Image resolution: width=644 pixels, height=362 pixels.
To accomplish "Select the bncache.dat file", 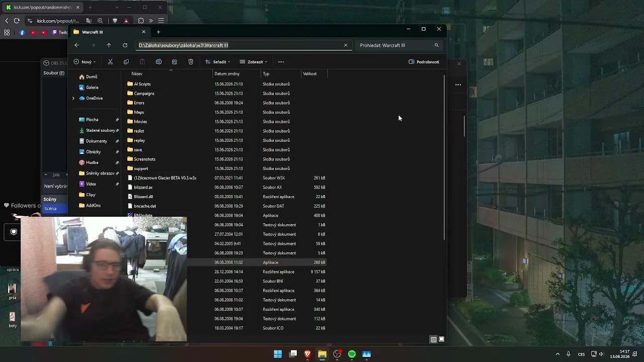I will 141,206.
